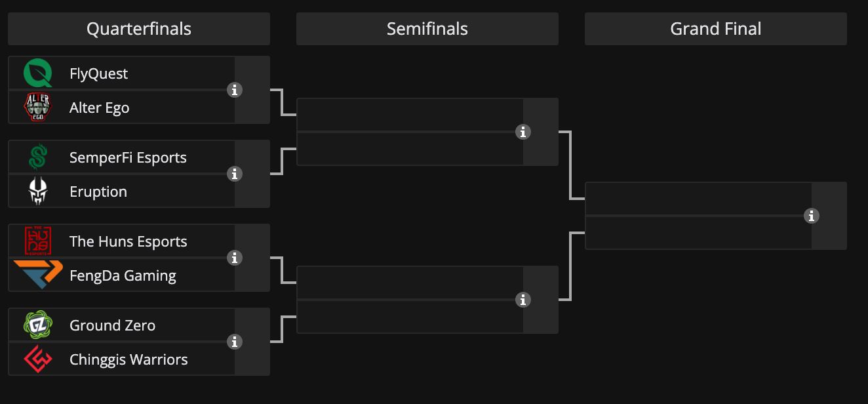Show Huns vs FengDa match details
The height and width of the screenshot is (404, 868).
coord(235,258)
